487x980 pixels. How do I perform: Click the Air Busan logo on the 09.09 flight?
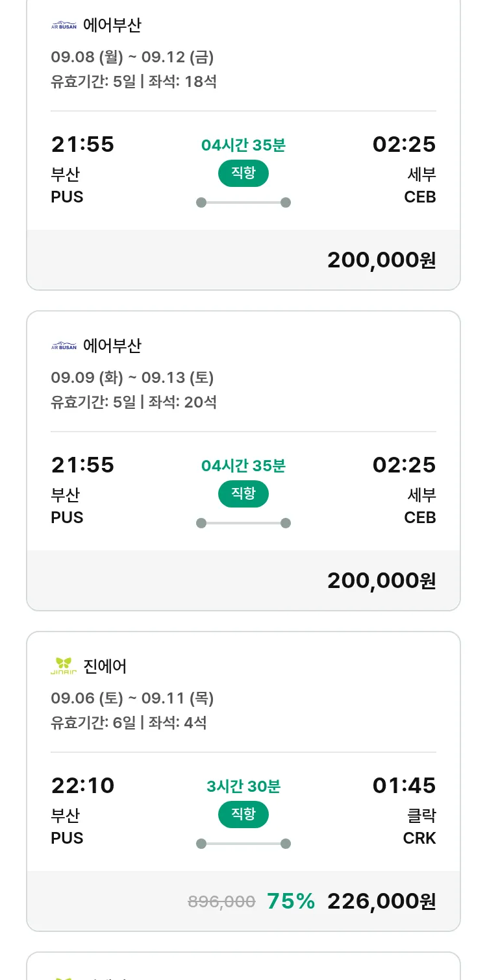pos(64,347)
